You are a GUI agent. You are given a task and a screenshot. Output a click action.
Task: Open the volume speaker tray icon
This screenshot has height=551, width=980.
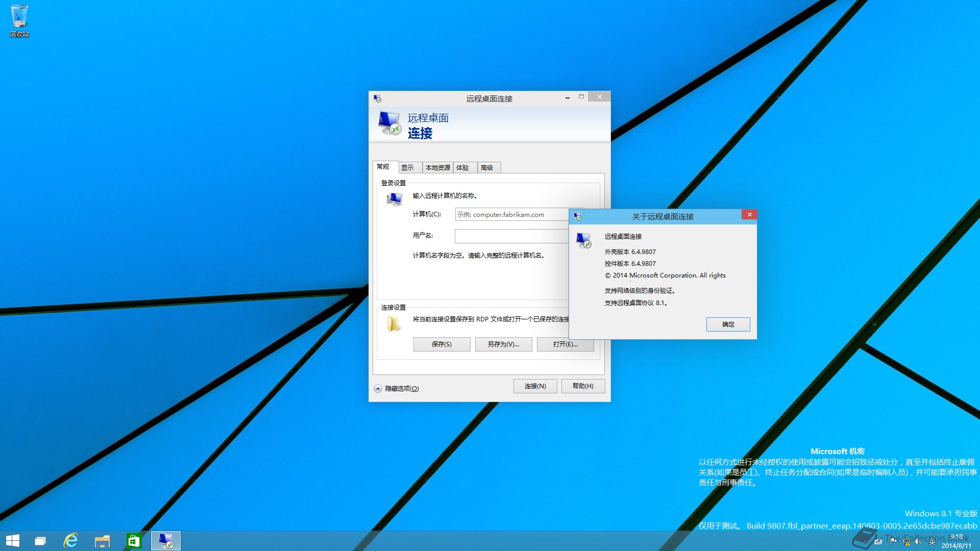tap(919, 541)
